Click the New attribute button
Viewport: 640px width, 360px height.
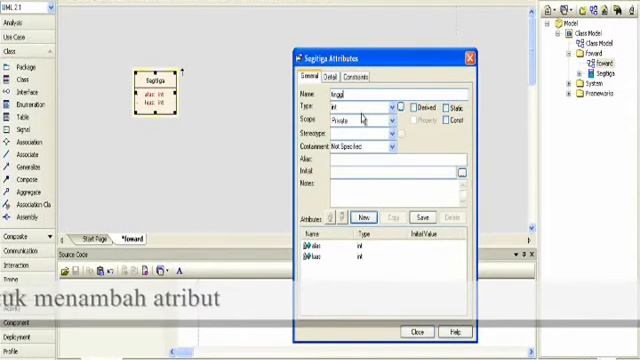364,218
